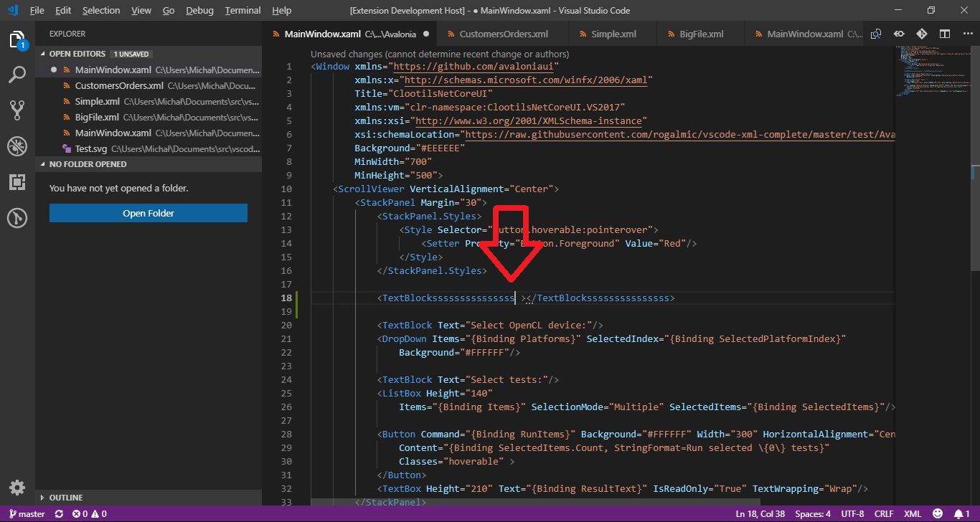Change the UTF-8 file encoding
This screenshot has height=522, width=980.
(x=852, y=513)
